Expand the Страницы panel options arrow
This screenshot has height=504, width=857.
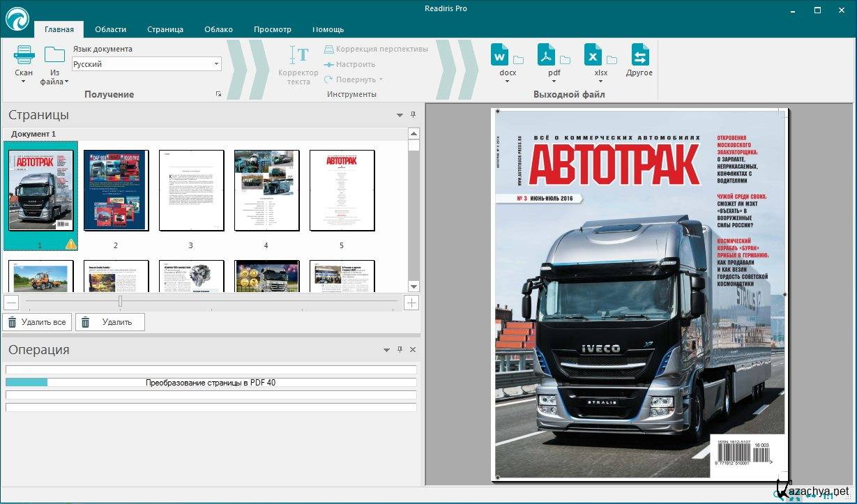(x=400, y=115)
